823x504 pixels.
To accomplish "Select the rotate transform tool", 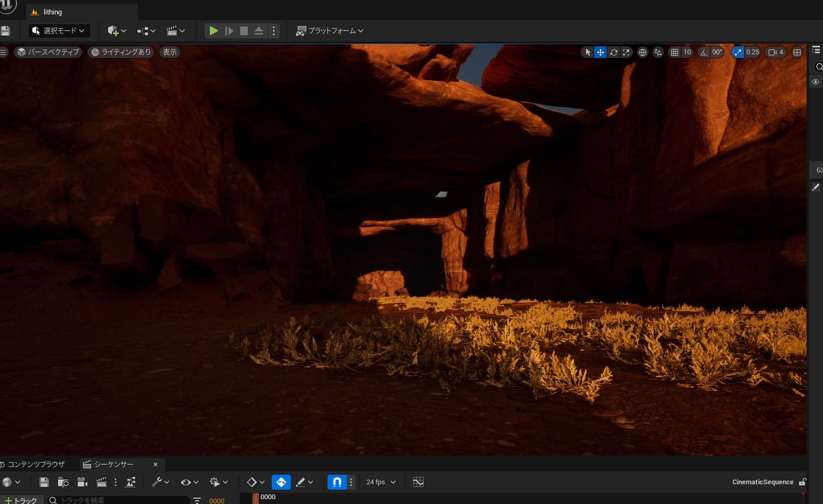I will (614, 52).
